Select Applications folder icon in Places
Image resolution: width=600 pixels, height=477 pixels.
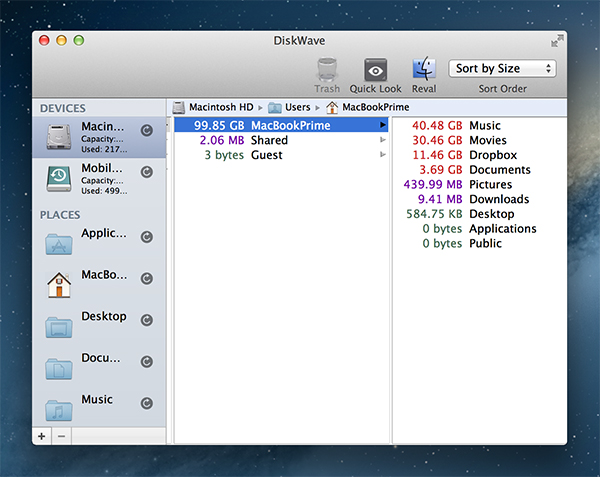point(59,244)
